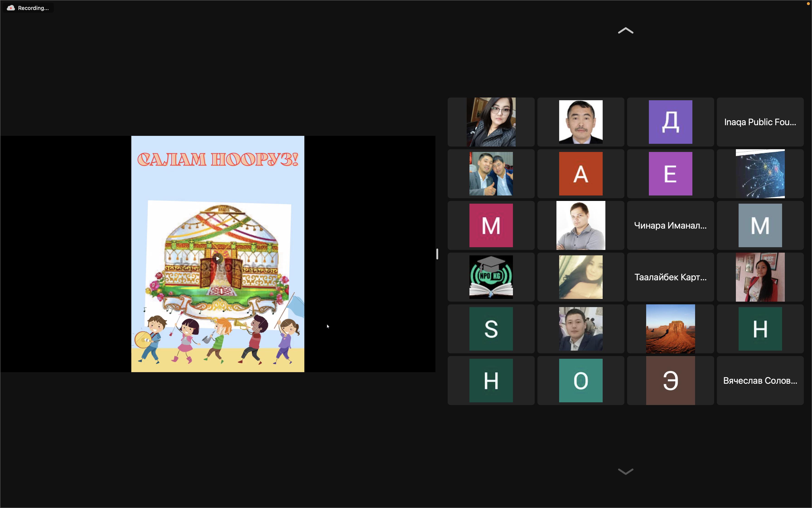Screen dimensions: 812x508
Task: Click the САЛАМ НООРУЗ! title in shared content
Action: click(x=218, y=159)
